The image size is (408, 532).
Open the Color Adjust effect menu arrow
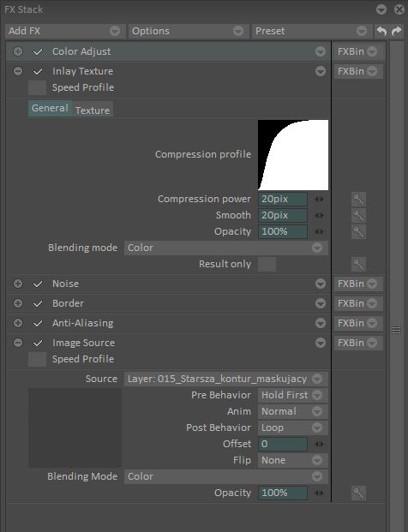point(320,51)
